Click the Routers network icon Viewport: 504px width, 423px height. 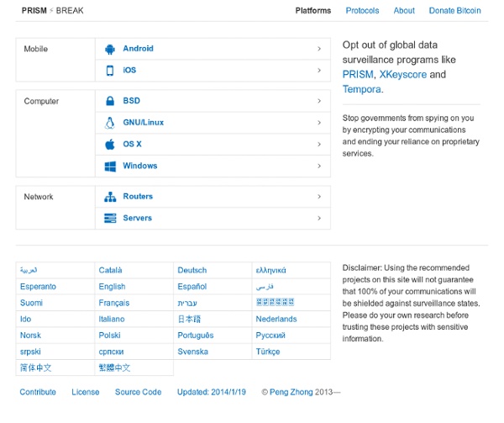pos(110,197)
